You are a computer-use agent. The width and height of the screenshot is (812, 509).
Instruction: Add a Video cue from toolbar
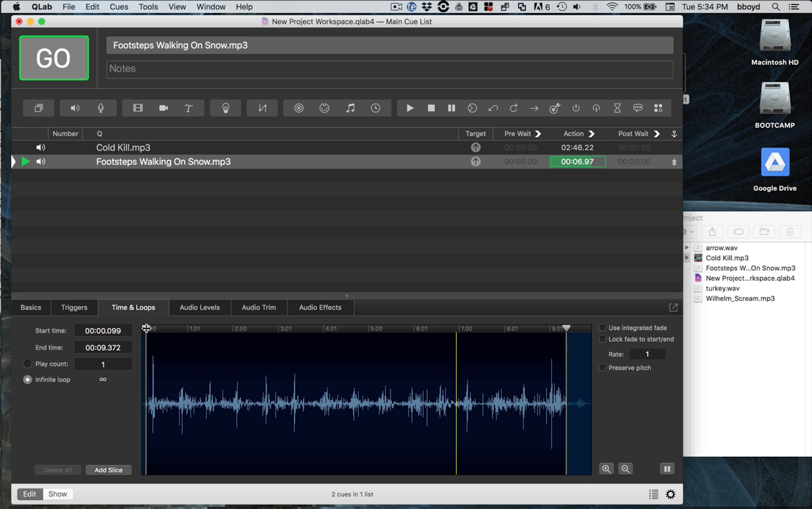pyautogui.click(x=138, y=108)
